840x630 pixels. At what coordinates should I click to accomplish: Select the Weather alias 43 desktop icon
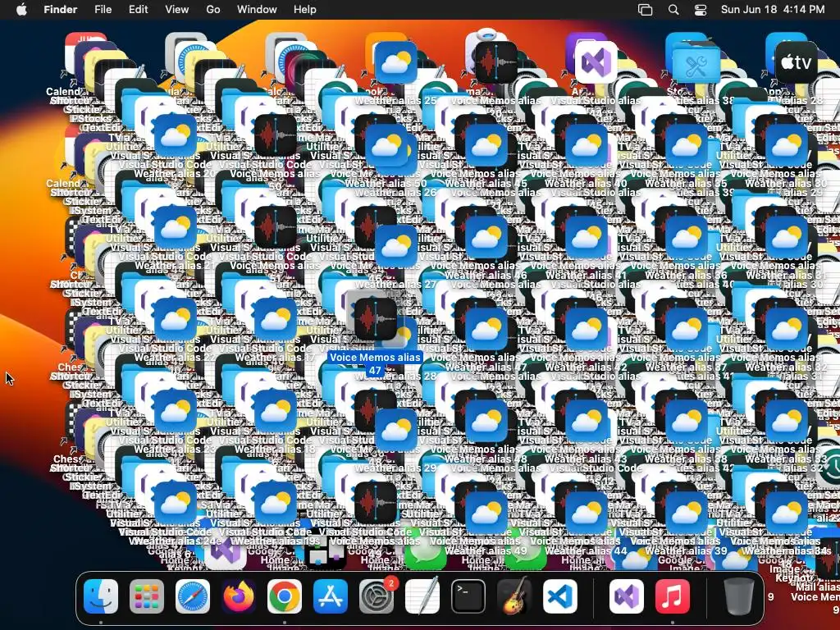pos(587,421)
